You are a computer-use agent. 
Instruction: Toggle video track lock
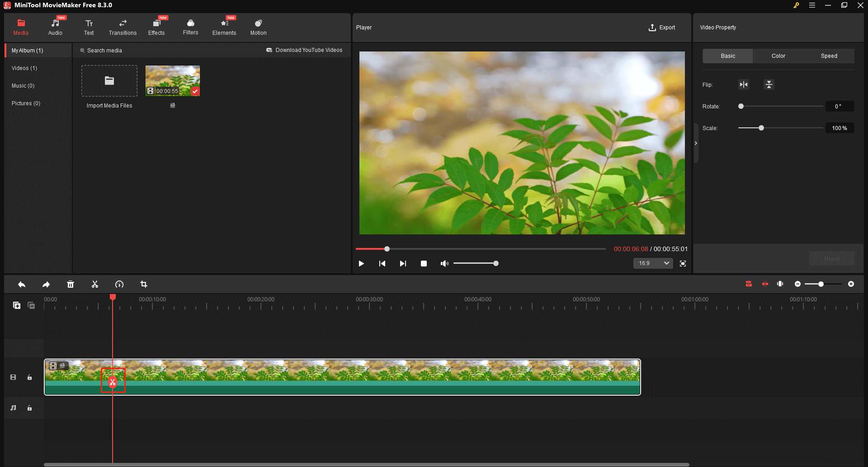29,378
